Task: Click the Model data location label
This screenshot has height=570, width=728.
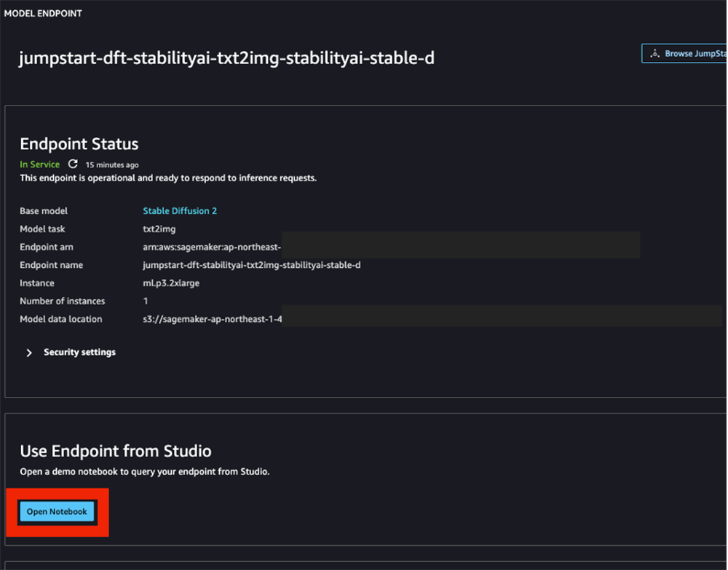Action: coord(61,320)
